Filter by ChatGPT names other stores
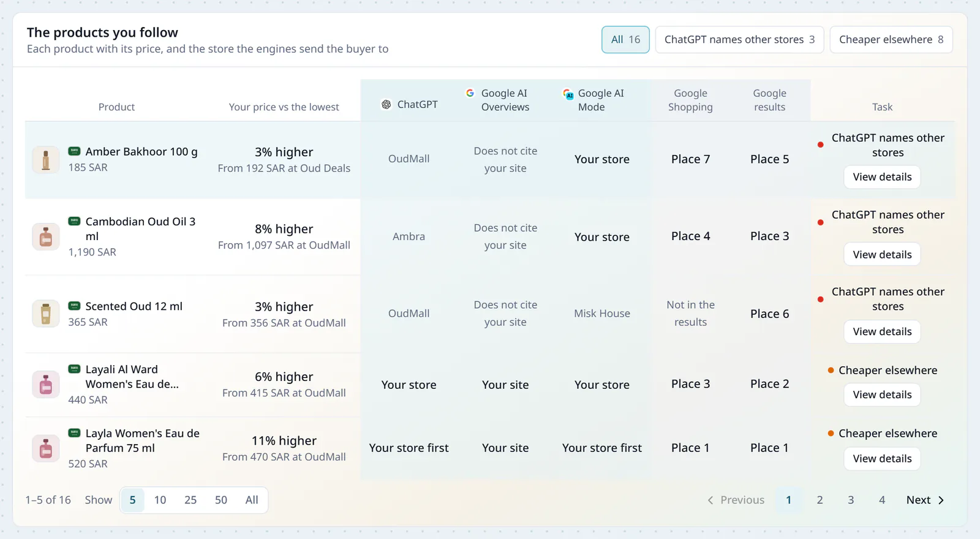 (x=739, y=40)
